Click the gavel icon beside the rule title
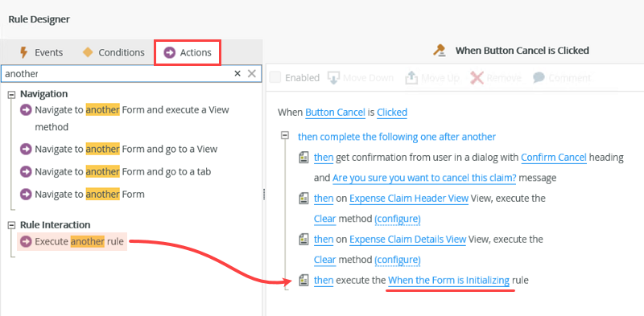 [x=440, y=50]
